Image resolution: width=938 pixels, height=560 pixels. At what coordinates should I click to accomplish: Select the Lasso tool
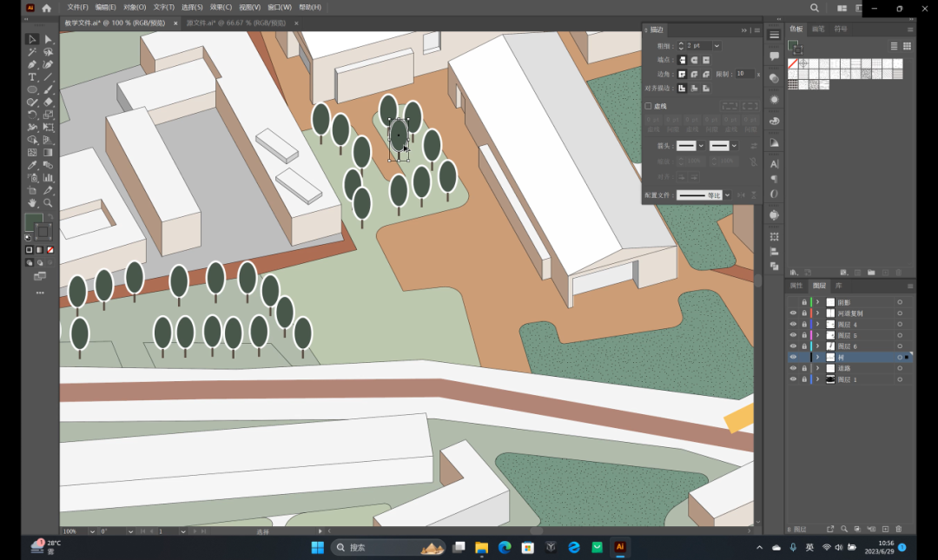[x=49, y=52]
